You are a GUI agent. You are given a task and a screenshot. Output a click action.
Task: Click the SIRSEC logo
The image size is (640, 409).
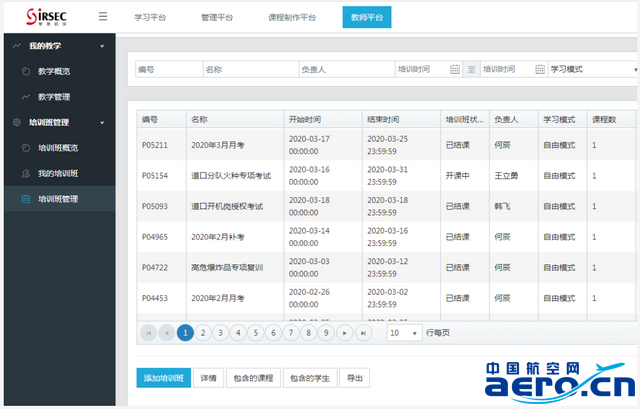pos(47,17)
